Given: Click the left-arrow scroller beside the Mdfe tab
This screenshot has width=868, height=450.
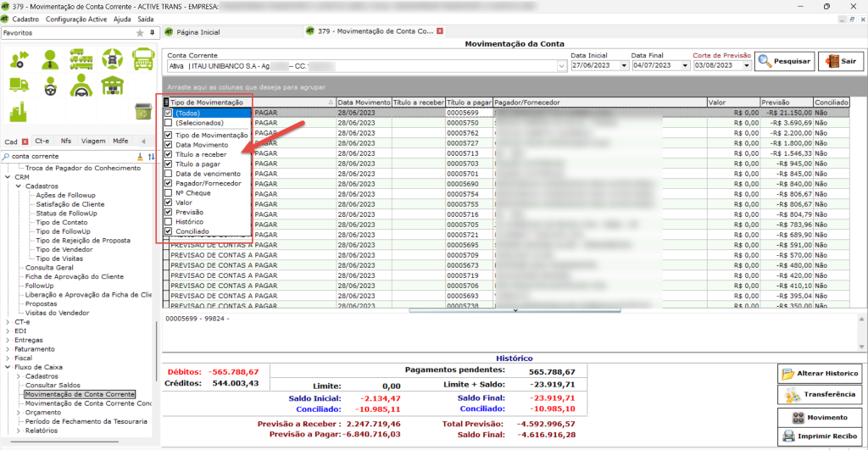Looking at the screenshot, I should pyautogui.click(x=143, y=142).
